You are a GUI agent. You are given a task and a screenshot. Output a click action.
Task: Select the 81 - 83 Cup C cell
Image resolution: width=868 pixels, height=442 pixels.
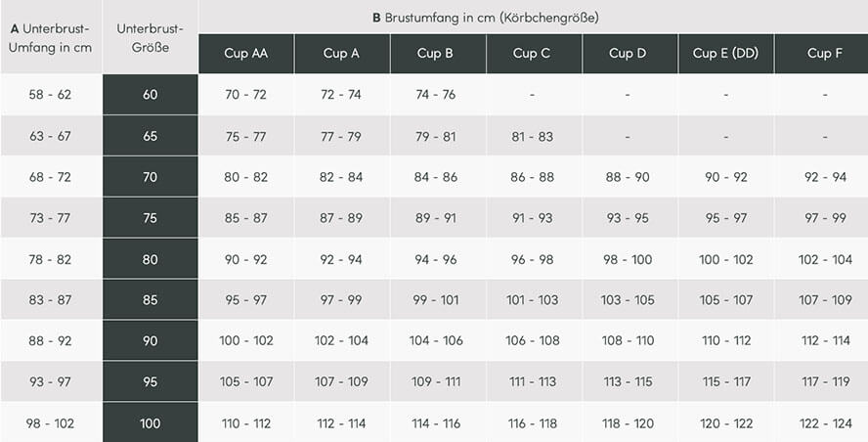point(532,136)
